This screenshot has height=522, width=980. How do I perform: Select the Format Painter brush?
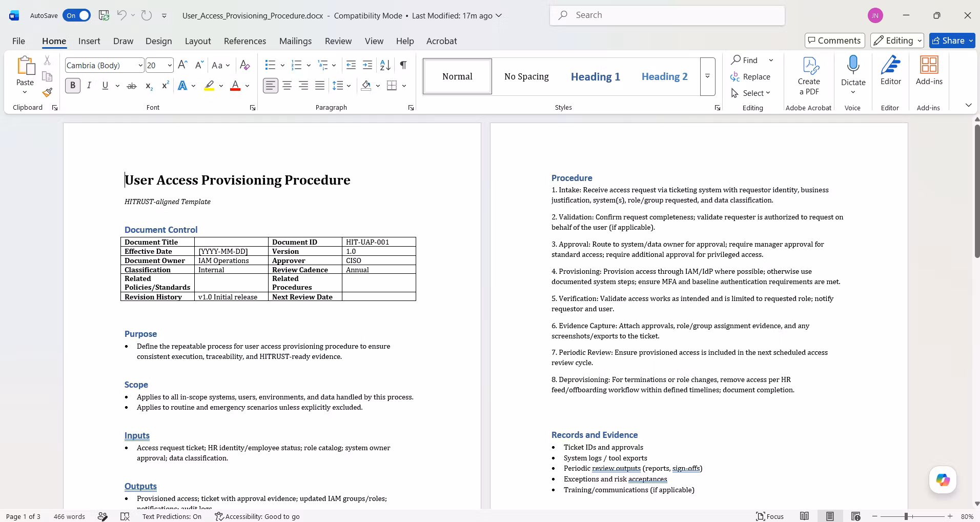(x=47, y=92)
